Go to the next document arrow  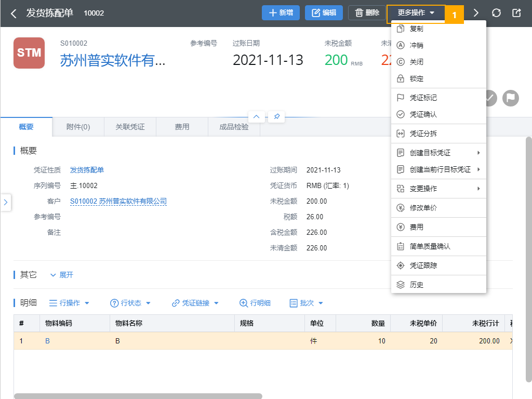[476, 13]
